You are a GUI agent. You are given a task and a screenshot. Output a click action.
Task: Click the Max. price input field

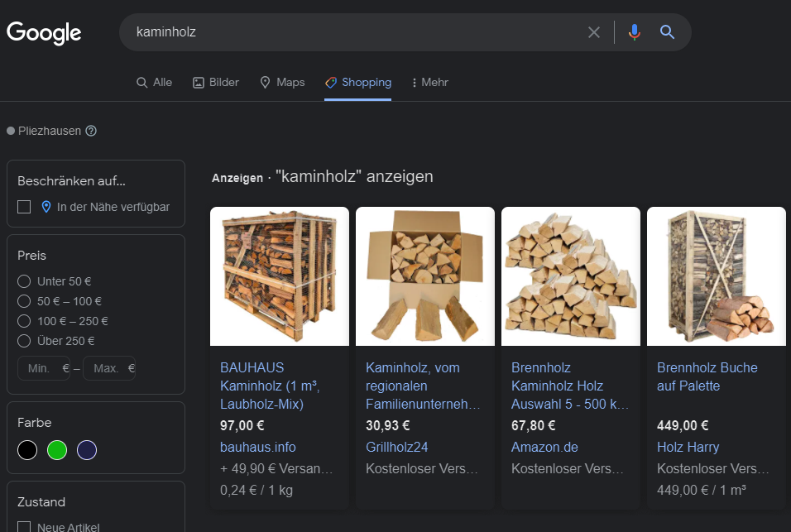click(109, 368)
